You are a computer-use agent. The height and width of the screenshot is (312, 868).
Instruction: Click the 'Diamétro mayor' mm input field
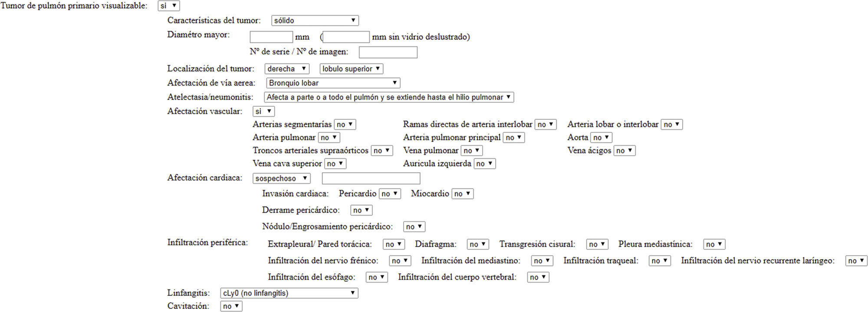(x=271, y=37)
